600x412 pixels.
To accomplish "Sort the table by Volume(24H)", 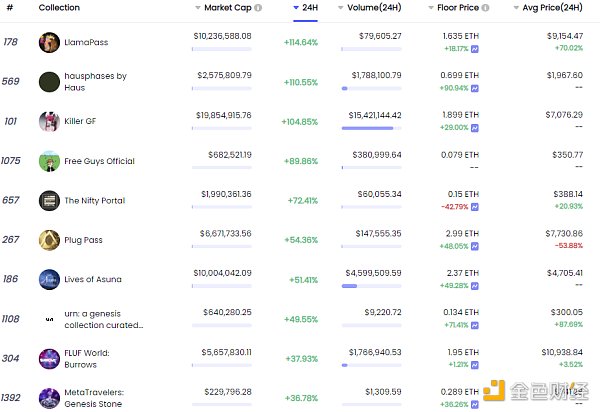I will click(x=374, y=8).
